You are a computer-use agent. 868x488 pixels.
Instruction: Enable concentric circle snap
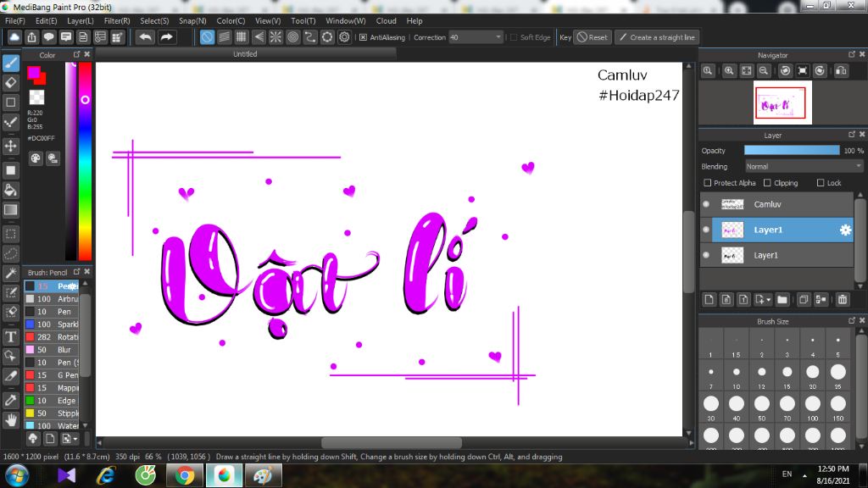(x=292, y=37)
